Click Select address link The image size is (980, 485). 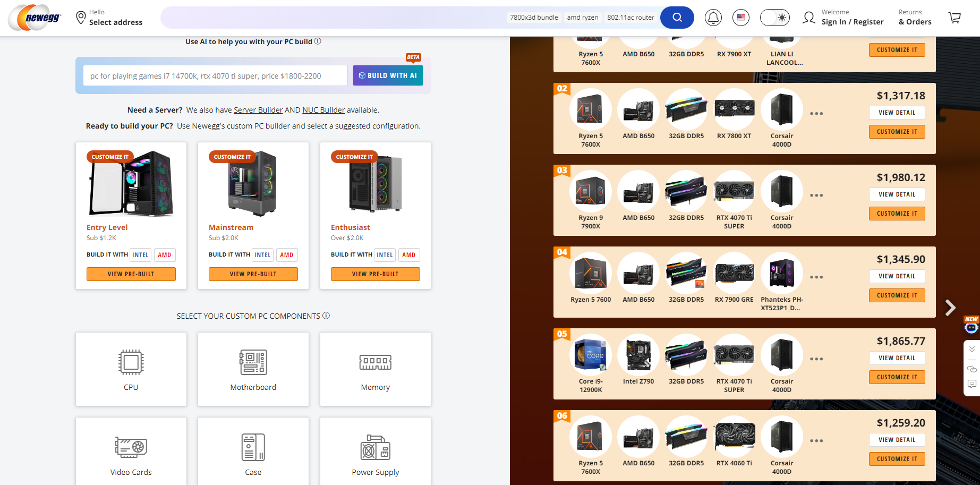pos(116,22)
